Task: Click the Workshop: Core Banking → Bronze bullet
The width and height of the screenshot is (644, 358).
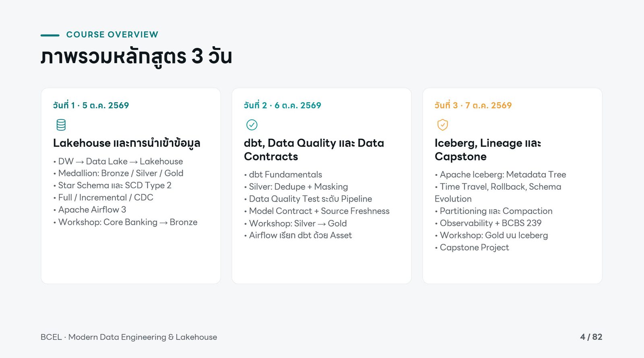Action: (125, 222)
